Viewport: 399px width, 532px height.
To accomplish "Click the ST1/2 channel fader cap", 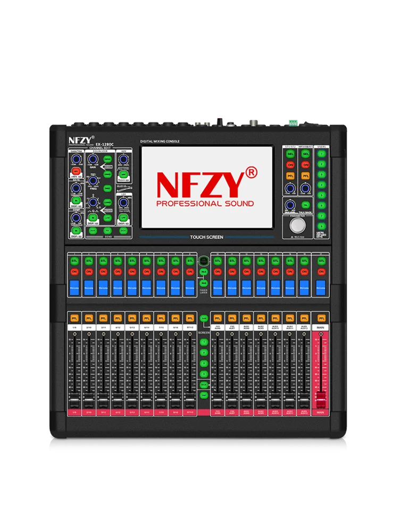I will (190, 401).
